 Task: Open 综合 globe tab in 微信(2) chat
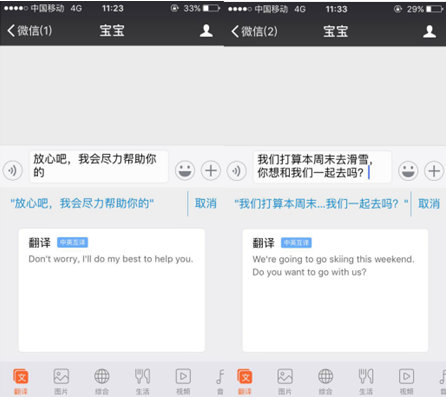326,381
